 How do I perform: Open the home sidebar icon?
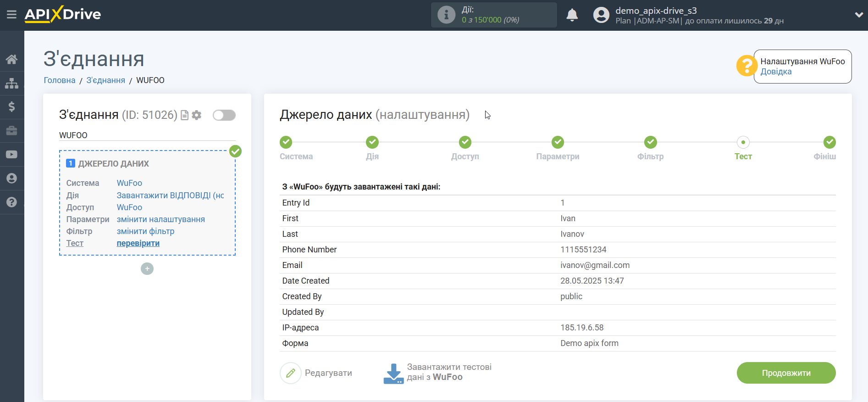pyautogui.click(x=12, y=59)
